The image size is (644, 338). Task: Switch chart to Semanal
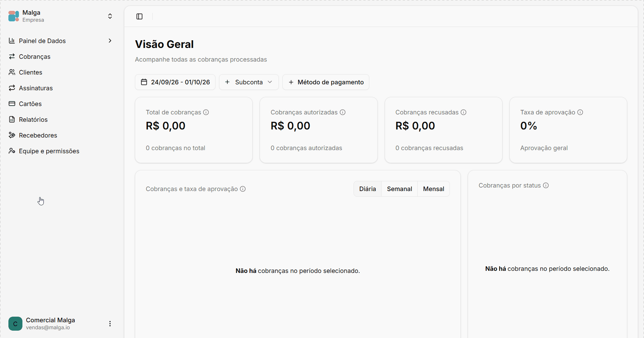point(399,189)
